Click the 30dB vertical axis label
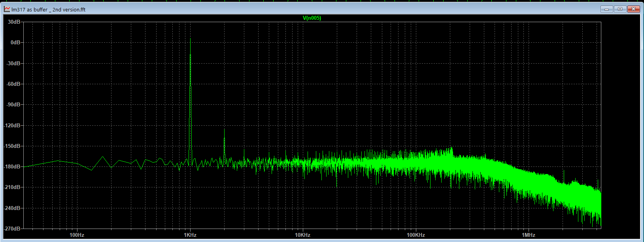644x242 pixels. (x=14, y=22)
